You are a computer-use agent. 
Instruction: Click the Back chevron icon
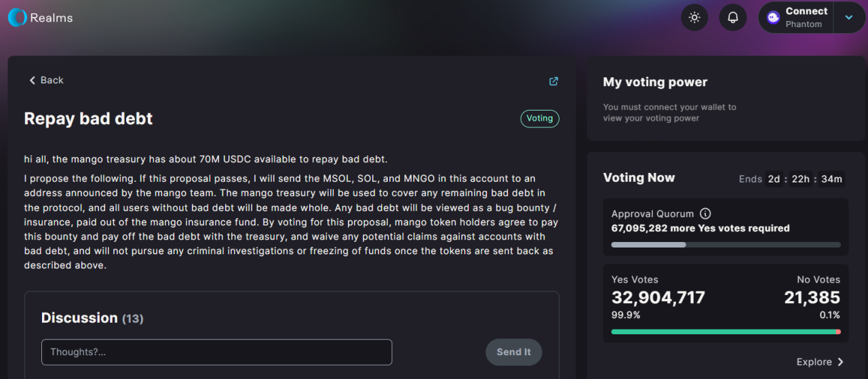pos(32,80)
